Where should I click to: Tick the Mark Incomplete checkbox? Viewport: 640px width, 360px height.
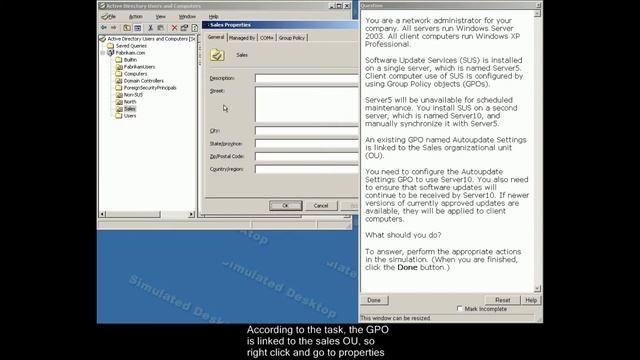click(x=460, y=309)
